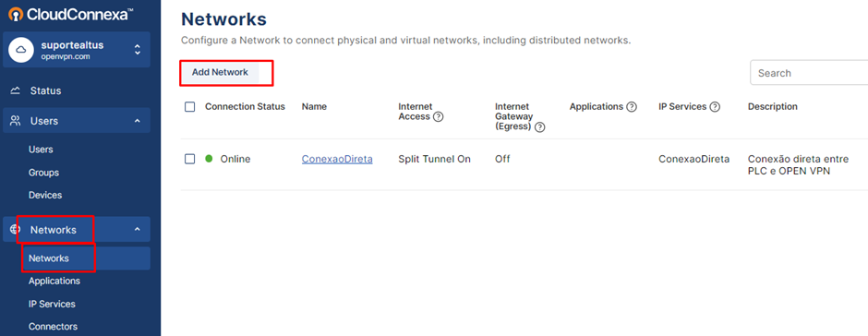Tick the select-all checkbox in table header
The height and width of the screenshot is (336, 868).
coord(190,107)
